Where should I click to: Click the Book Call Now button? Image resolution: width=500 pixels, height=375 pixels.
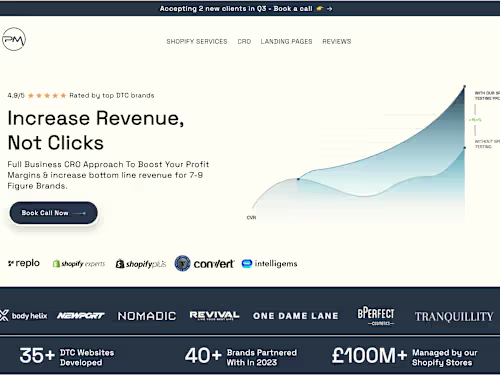pyautogui.click(x=53, y=213)
